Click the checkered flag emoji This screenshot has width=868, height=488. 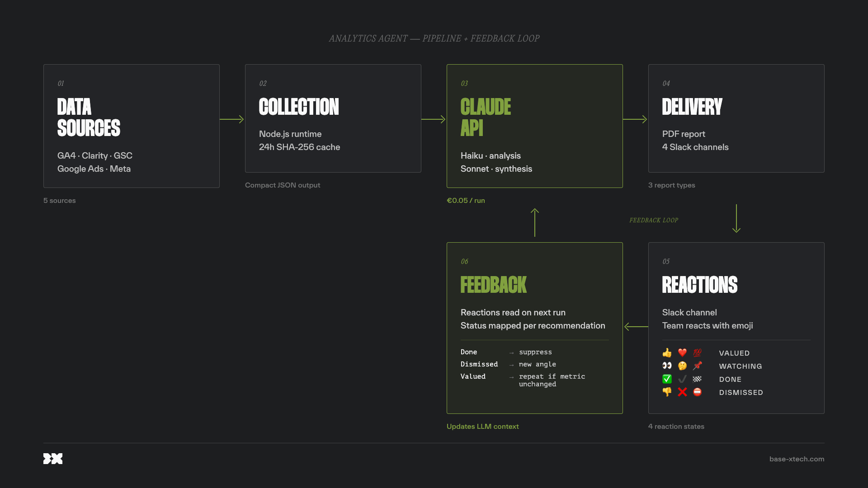pos(698,379)
